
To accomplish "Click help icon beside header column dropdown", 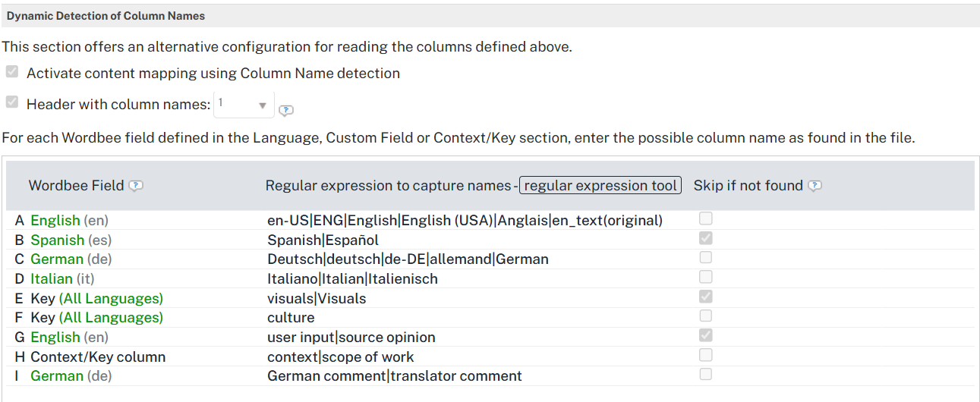I will tap(285, 110).
